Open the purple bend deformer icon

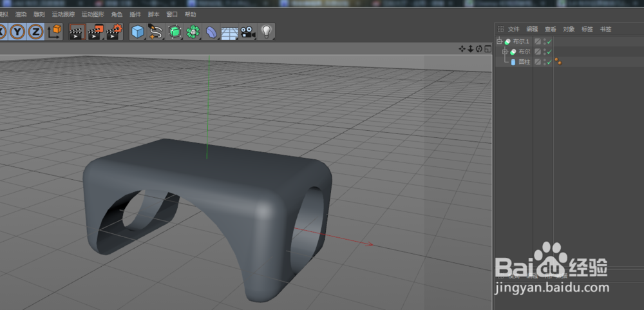(211, 32)
